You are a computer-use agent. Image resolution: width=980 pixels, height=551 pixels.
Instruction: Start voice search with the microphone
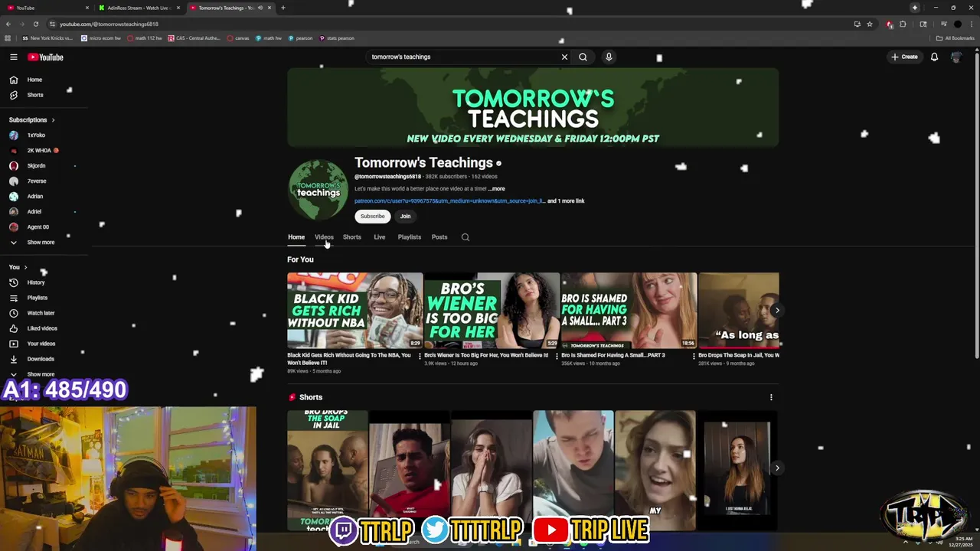click(609, 57)
